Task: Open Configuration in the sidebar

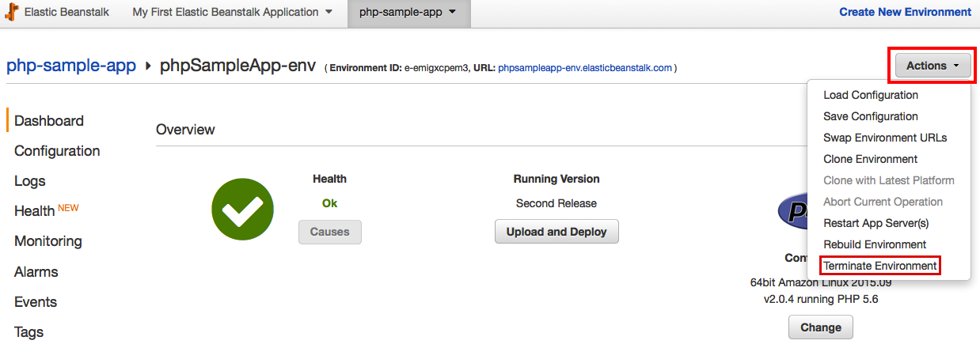Action: pyautogui.click(x=57, y=151)
